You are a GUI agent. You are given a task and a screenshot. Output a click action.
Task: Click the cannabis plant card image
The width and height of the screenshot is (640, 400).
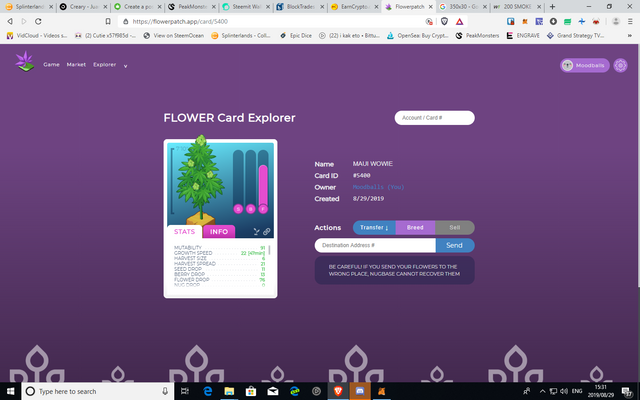click(200, 180)
